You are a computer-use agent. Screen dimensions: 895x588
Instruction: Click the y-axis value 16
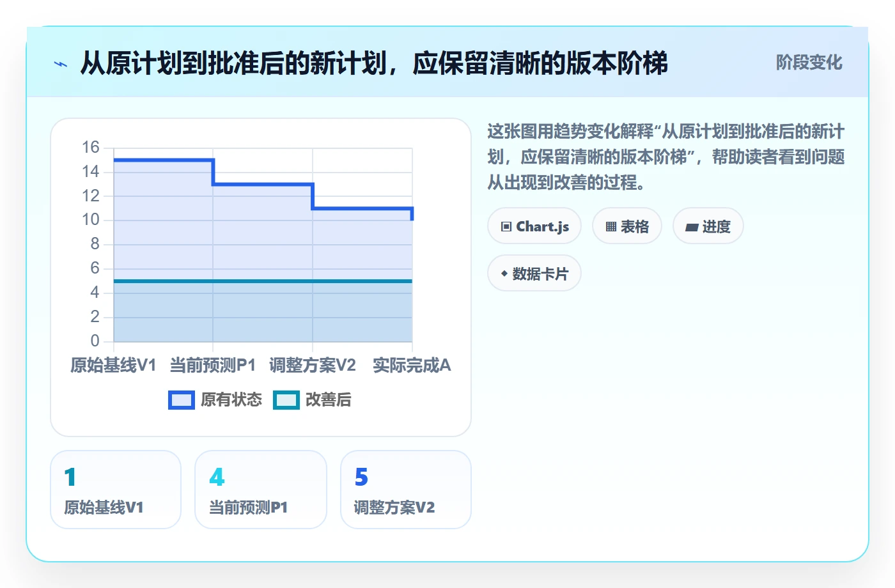91,148
